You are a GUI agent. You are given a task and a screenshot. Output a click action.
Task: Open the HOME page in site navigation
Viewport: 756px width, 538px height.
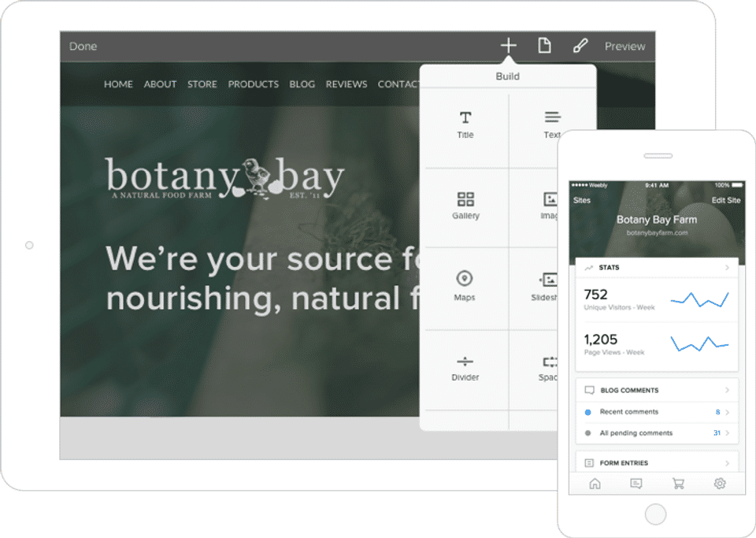[x=118, y=83]
